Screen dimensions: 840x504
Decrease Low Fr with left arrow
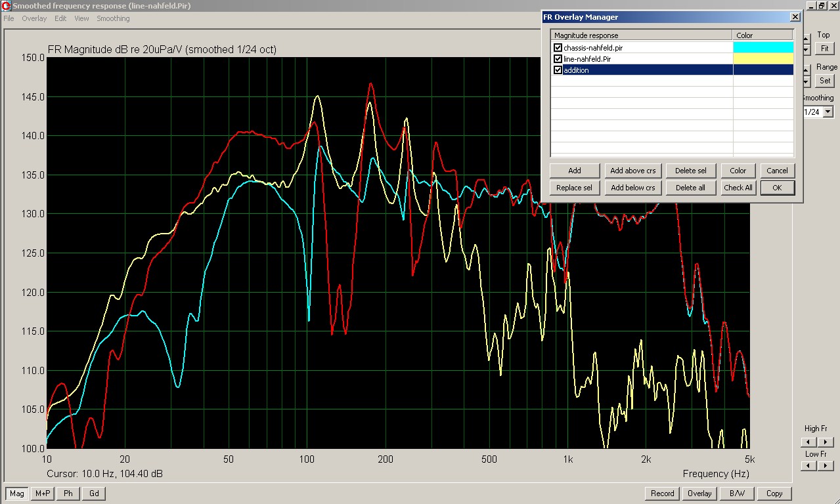pos(809,466)
